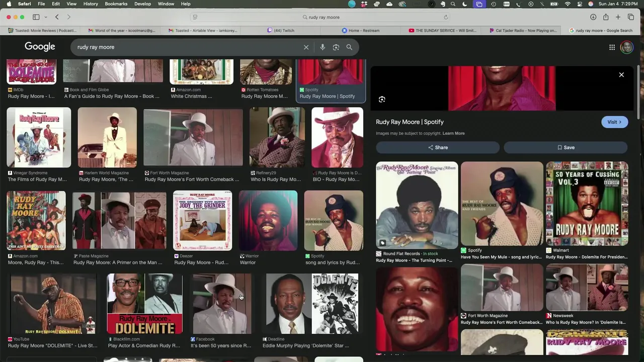
Task: Open the Dropbox menu bar icon
Action: pyautogui.click(x=365, y=4)
